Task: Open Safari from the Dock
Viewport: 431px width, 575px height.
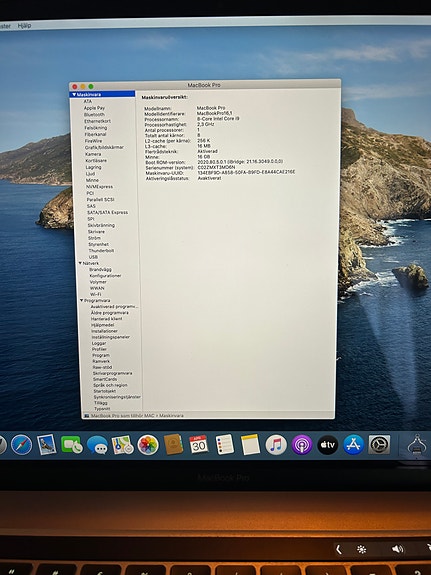Action: pos(21,445)
